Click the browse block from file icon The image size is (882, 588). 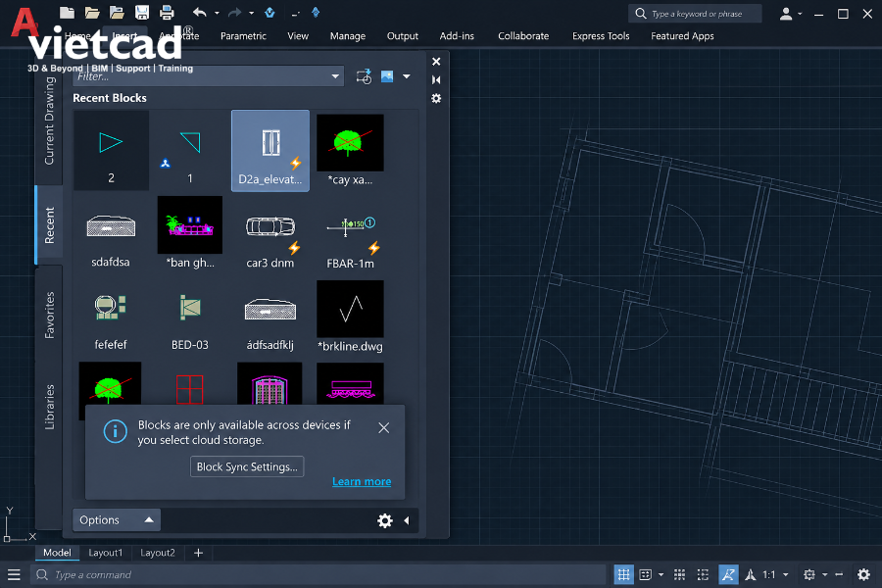pyautogui.click(x=364, y=76)
